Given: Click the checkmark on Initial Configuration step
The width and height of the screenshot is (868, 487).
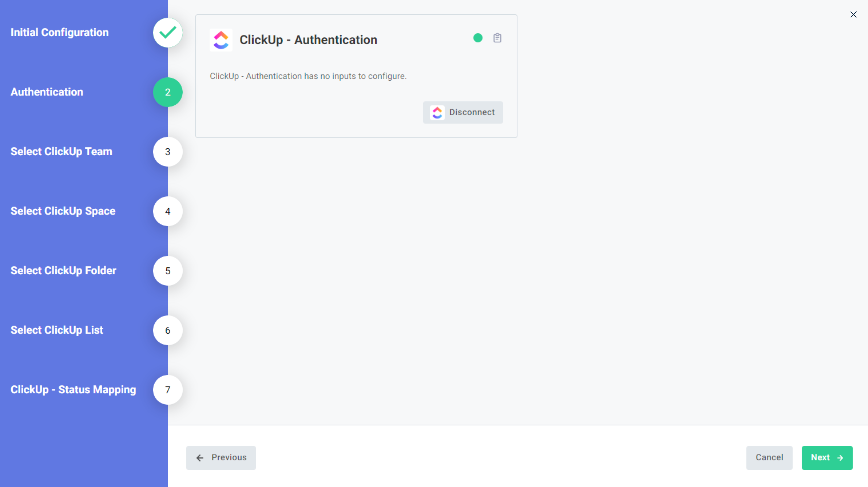Looking at the screenshot, I should pos(167,32).
